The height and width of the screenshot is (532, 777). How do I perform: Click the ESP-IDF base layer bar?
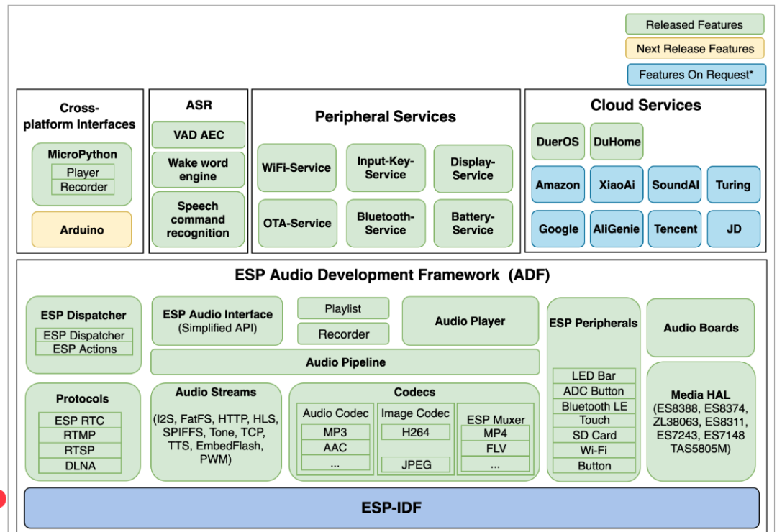point(391,508)
